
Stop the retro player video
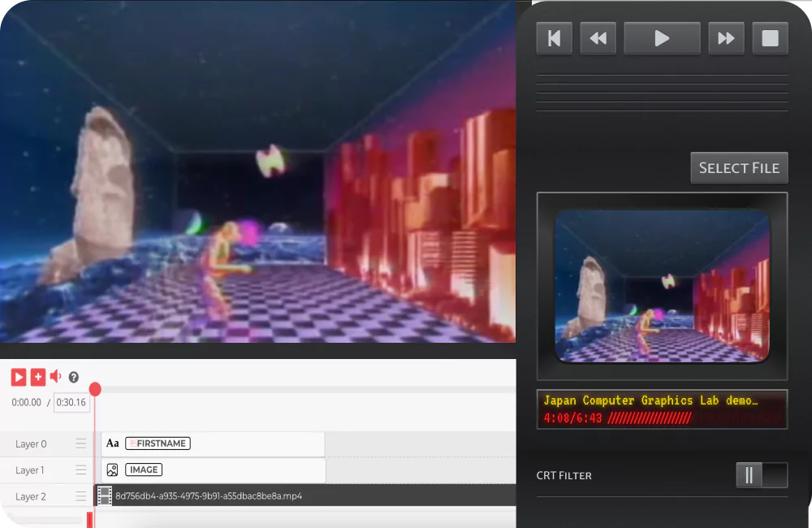pyautogui.click(x=770, y=38)
